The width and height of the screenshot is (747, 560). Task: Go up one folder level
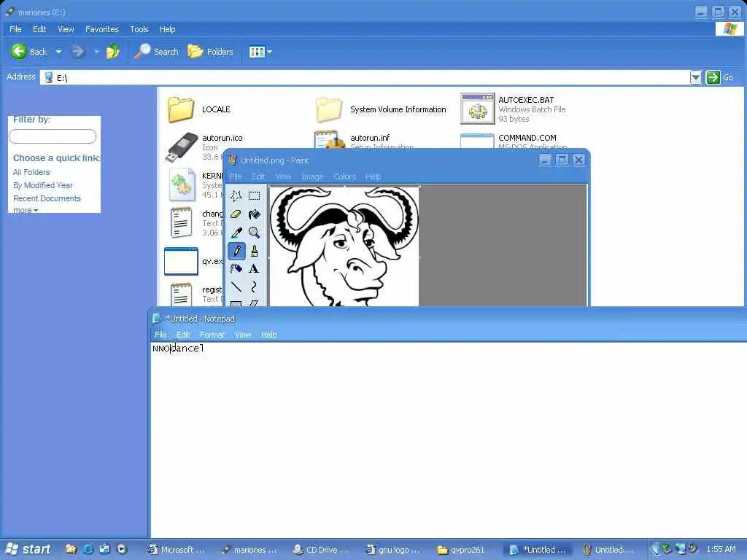(113, 52)
